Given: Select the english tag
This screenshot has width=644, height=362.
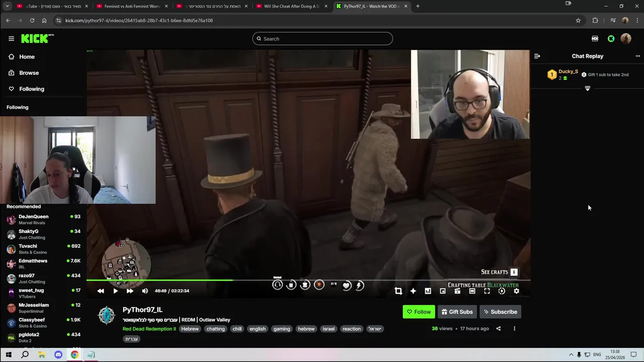Looking at the screenshot, I should coord(257,329).
